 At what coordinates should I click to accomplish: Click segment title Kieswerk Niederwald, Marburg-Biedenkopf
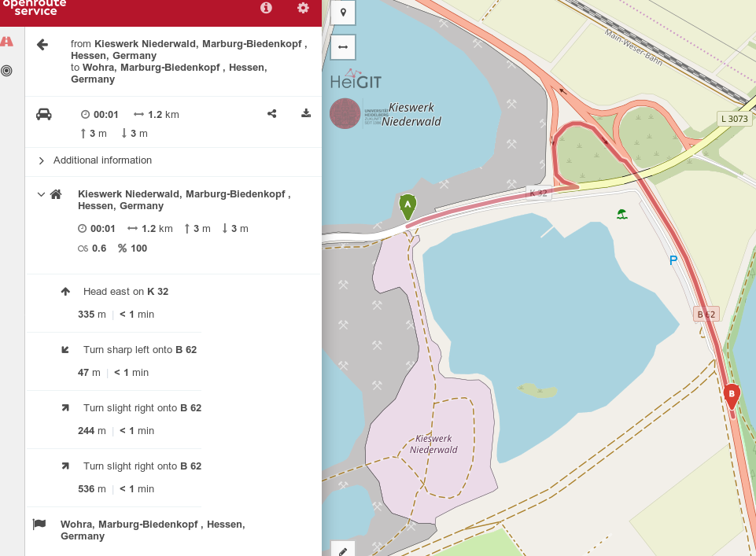point(184,200)
